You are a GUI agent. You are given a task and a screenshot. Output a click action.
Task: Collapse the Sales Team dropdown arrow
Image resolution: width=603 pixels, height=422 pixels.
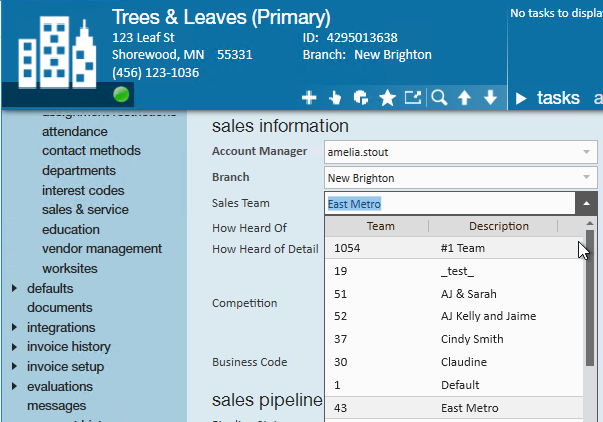click(x=586, y=204)
